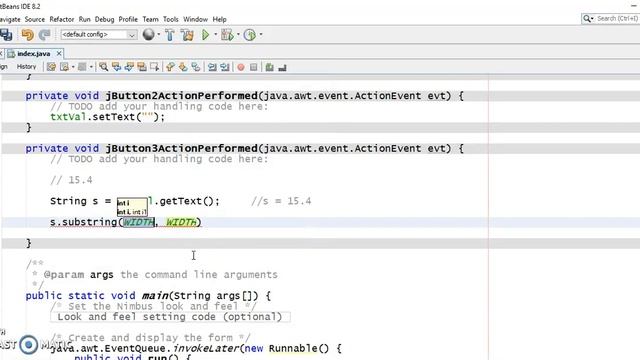Click the jButton3ActionPerformed method name

pos(181,149)
